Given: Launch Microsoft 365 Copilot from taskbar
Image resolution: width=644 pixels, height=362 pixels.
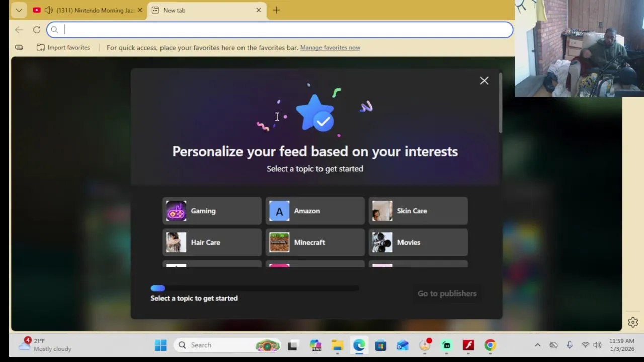Looking at the screenshot, I should pyautogui.click(x=315, y=345).
